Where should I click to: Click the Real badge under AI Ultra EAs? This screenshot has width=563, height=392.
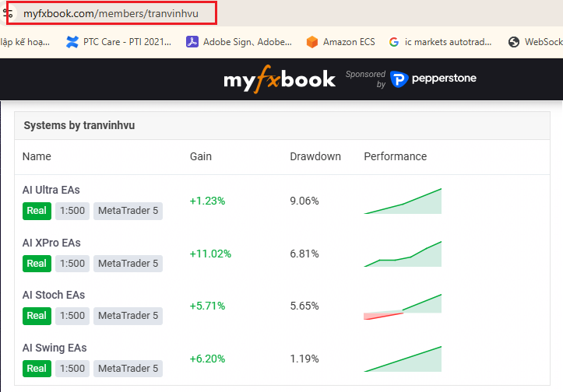pyautogui.click(x=37, y=211)
